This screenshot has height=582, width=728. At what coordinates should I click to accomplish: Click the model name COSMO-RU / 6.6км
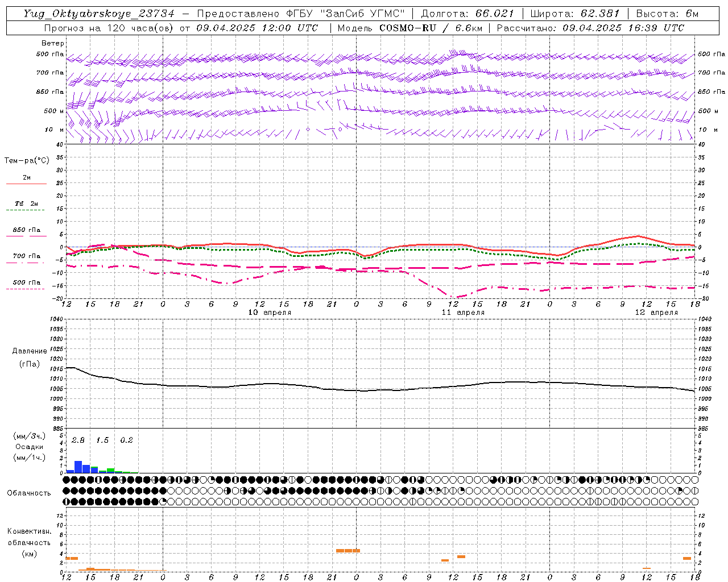click(431, 28)
